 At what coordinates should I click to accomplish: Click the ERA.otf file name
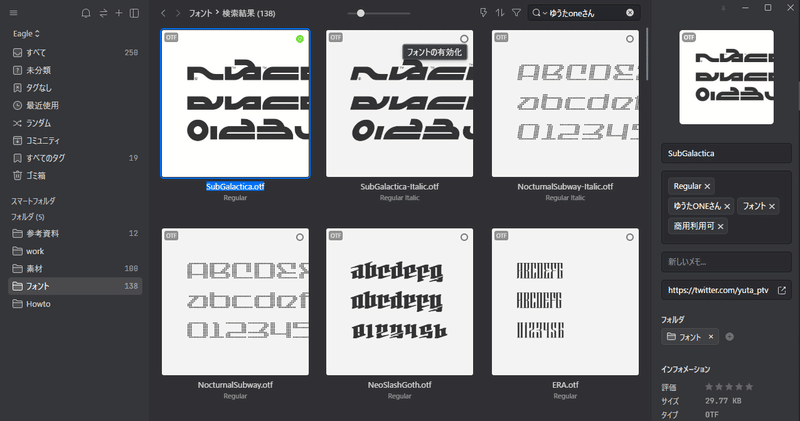565,385
